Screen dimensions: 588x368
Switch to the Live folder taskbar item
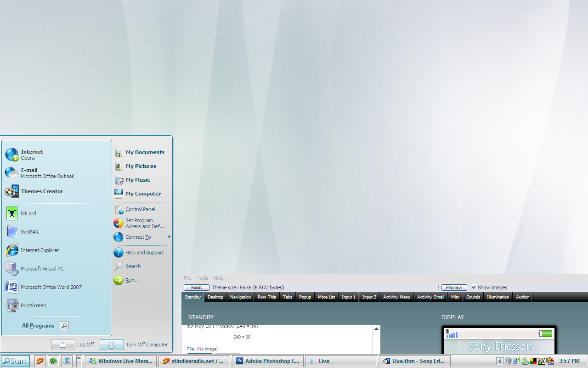(x=341, y=361)
